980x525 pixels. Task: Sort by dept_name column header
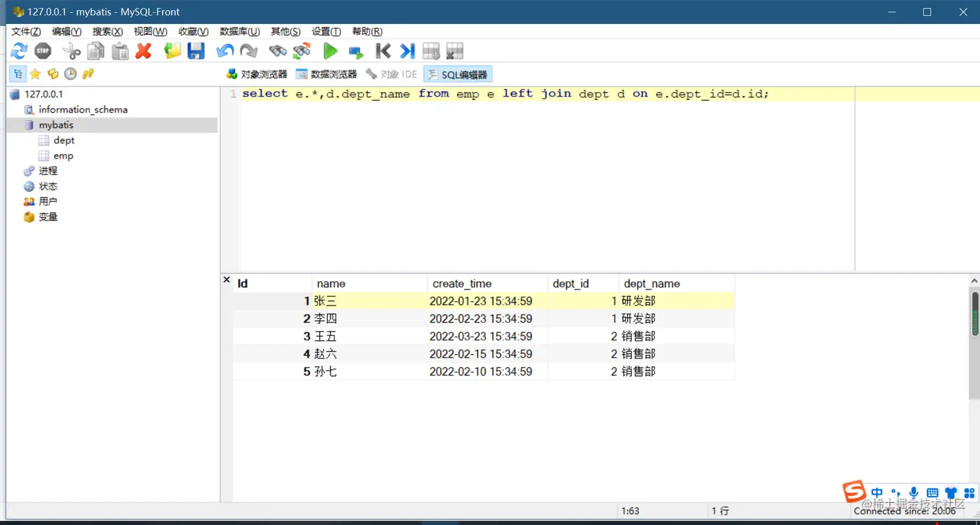pyautogui.click(x=677, y=283)
